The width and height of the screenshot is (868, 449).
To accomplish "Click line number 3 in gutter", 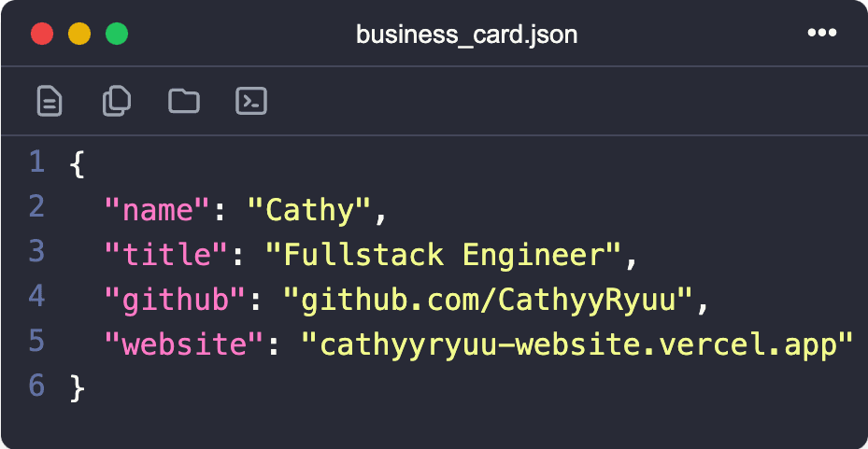I will tap(36, 251).
